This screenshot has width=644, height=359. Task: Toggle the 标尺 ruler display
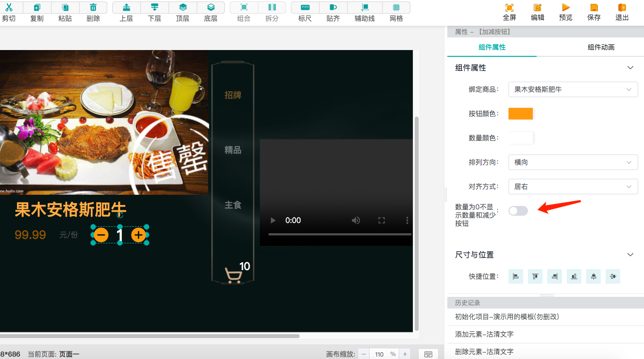305,13
